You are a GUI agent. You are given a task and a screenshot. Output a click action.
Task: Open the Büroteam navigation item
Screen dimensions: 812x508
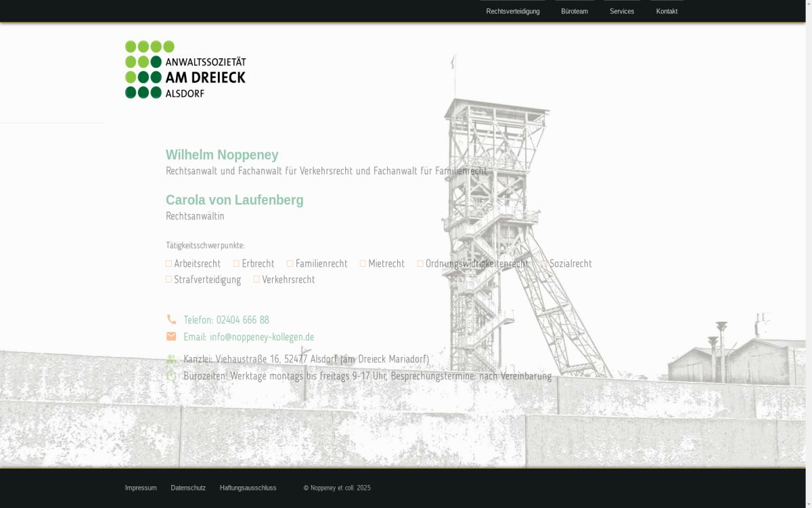(x=574, y=12)
